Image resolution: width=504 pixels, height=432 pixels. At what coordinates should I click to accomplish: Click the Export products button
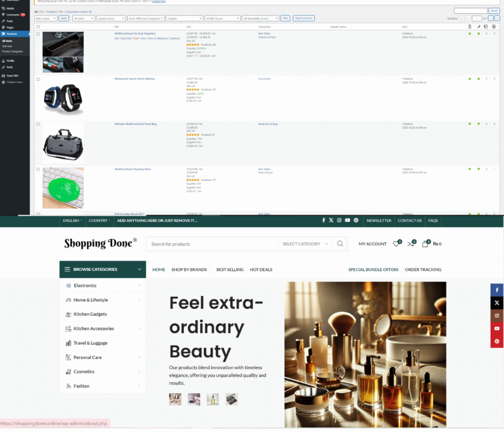point(304,18)
